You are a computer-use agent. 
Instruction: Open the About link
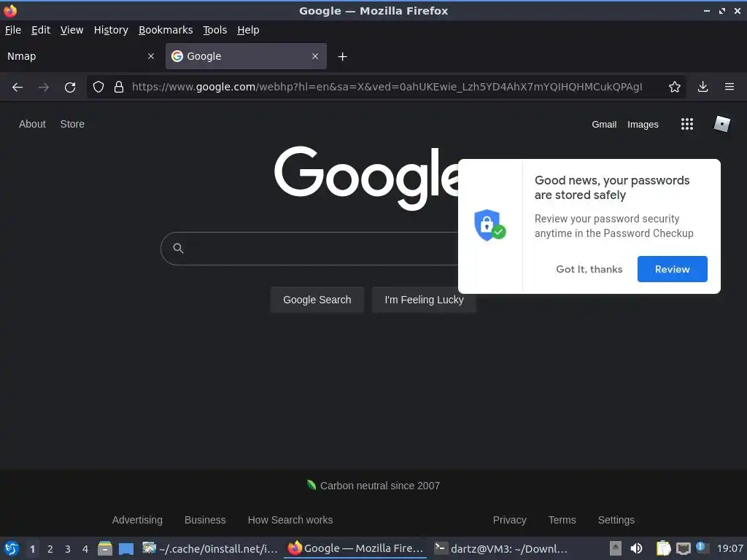pos(32,124)
